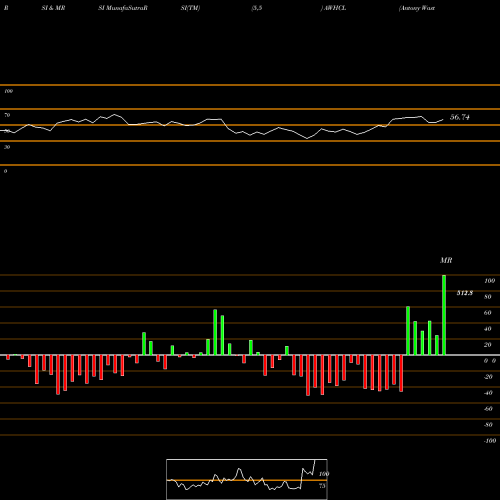The image size is (500, 500).
Task: Click the RSI bottom axis label 0
Action: click(5, 171)
